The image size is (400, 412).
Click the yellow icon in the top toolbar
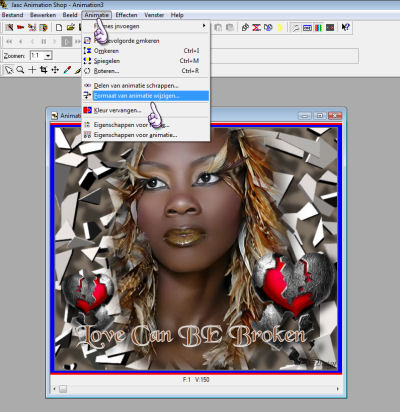pyautogui.click(x=279, y=27)
